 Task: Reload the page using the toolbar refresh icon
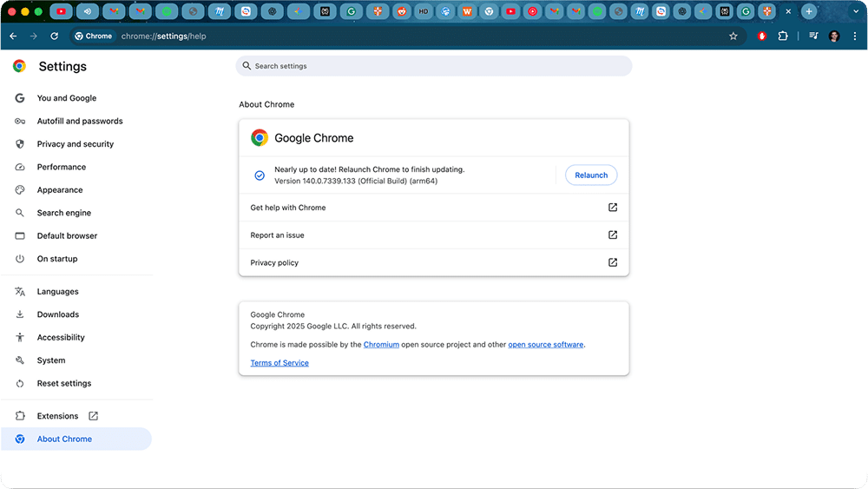click(55, 36)
